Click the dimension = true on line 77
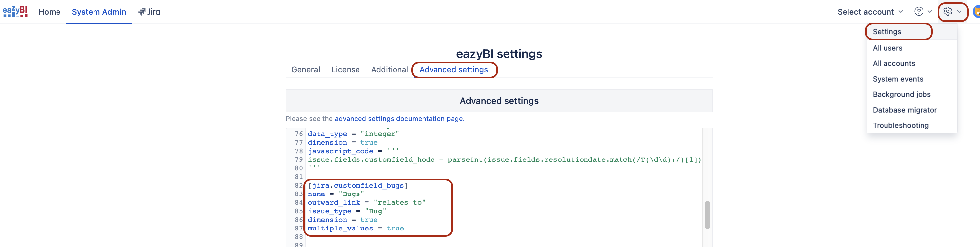 click(x=342, y=143)
